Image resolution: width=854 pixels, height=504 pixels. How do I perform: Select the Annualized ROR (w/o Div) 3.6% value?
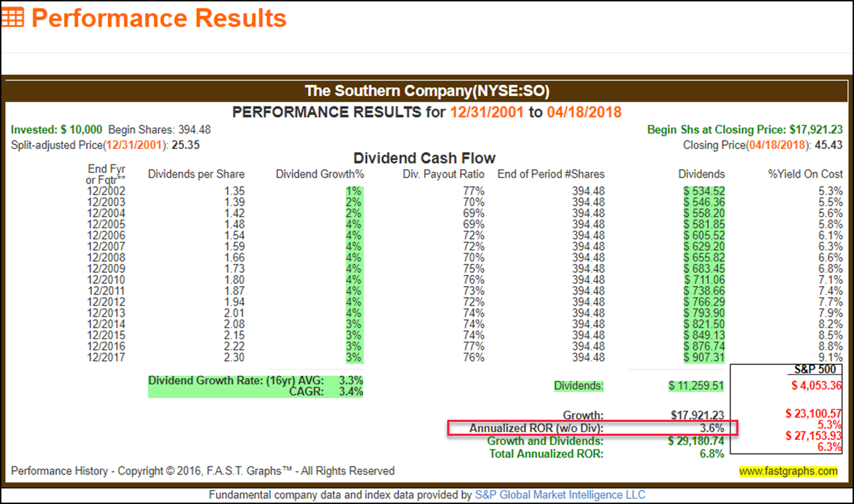click(711, 428)
